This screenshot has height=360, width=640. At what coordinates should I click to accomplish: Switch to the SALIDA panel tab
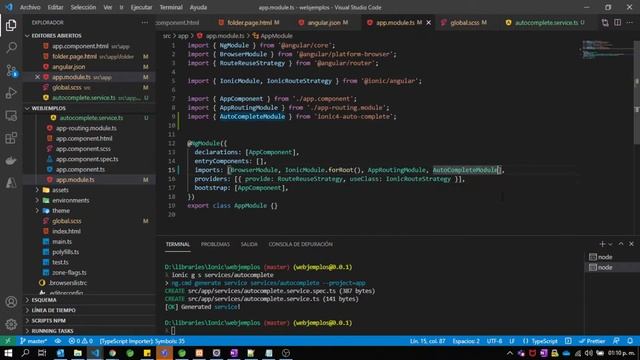pos(249,244)
